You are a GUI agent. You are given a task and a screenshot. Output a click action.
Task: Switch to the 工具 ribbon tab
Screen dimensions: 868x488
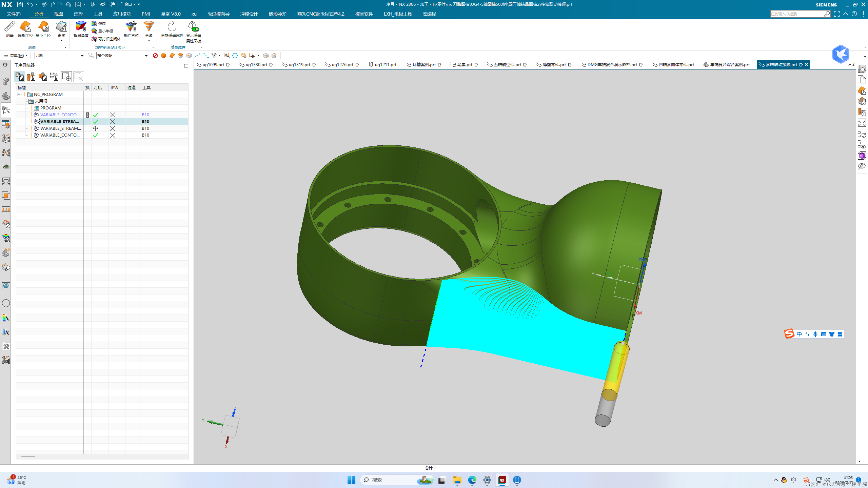pyautogui.click(x=98, y=14)
